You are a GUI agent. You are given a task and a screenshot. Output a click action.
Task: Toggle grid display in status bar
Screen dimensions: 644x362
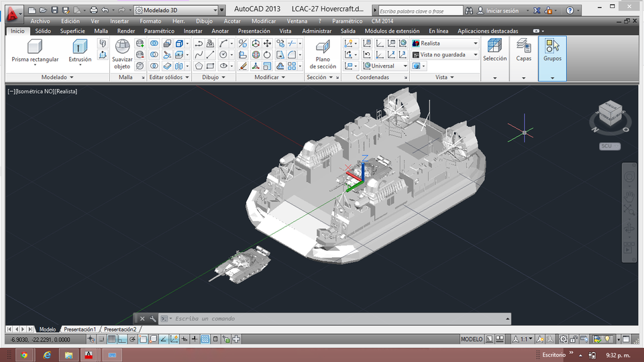[112, 339]
